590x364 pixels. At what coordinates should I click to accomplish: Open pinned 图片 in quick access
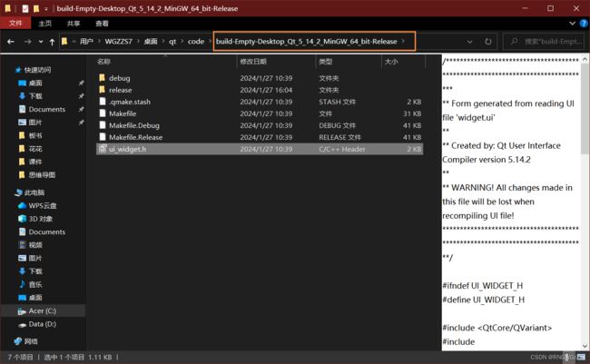tap(35, 123)
